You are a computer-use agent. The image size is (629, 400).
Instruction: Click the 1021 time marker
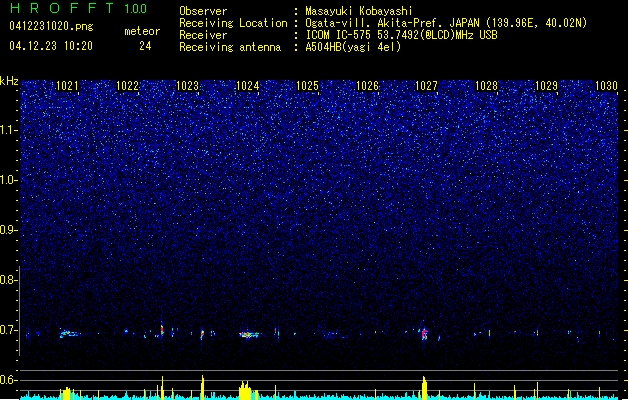click(67, 86)
